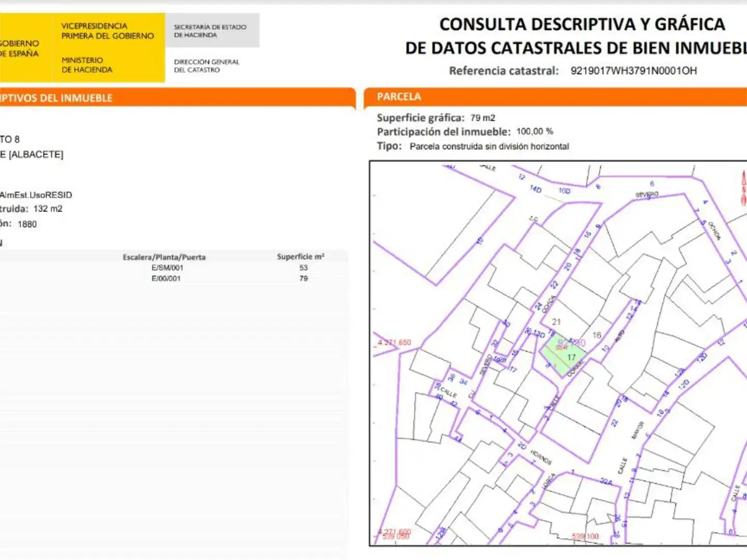Click the 4.271.650 coordinate label on map
The height and width of the screenshot is (560, 747).
[x=394, y=342]
